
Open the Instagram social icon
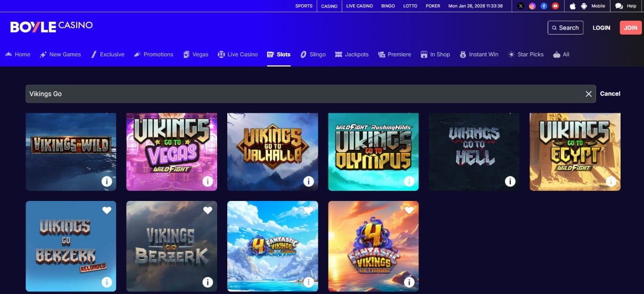coord(532,6)
